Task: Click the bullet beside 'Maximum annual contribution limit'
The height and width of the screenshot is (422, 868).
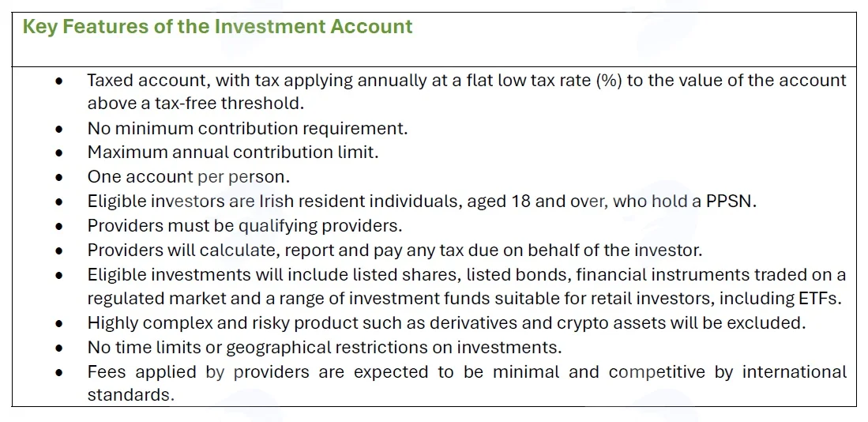Action: pyautogui.click(x=59, y=153)
